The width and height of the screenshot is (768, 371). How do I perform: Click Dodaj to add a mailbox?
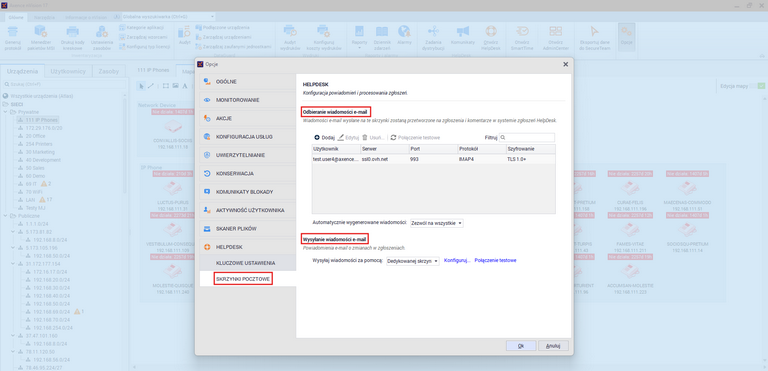coord(324,138)
